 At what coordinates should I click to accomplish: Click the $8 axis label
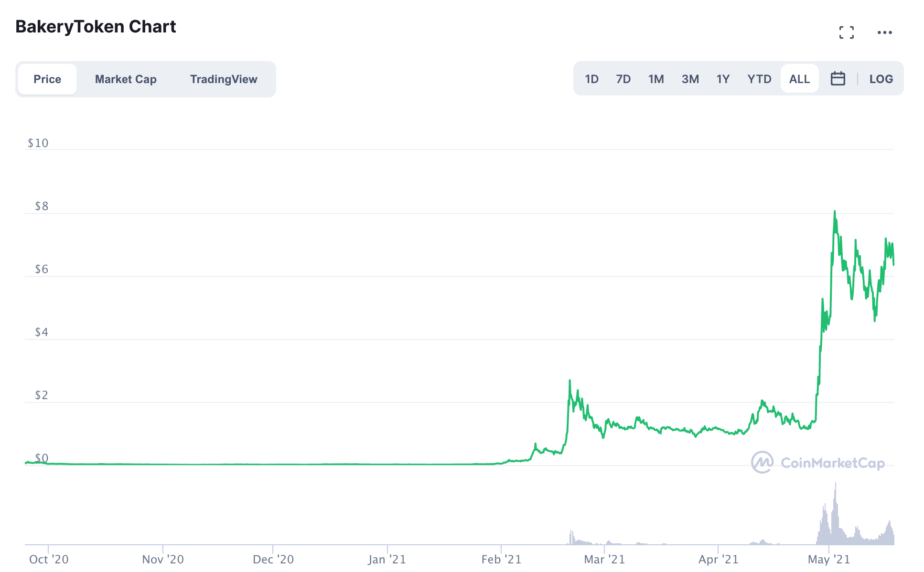[42, 206]
